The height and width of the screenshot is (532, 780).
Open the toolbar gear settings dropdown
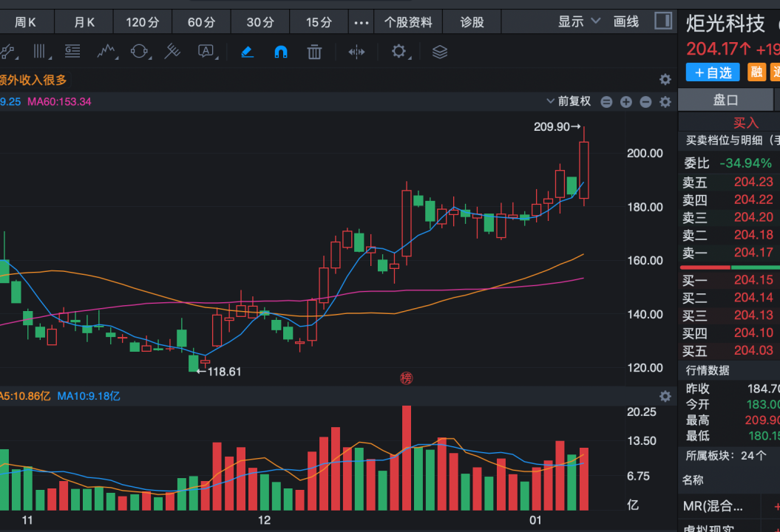[x=401, y=52]
